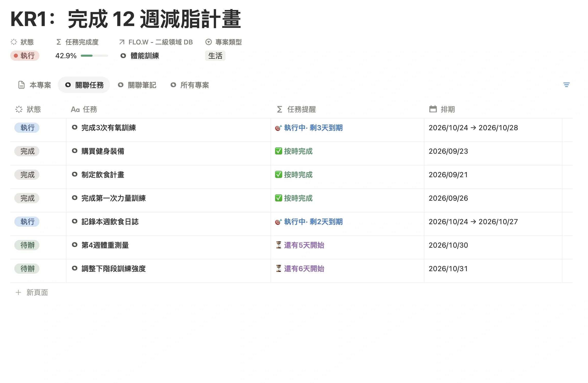
Task: Click page icon of 制定飲食計畫 task
Action: (x=74, y=174)
